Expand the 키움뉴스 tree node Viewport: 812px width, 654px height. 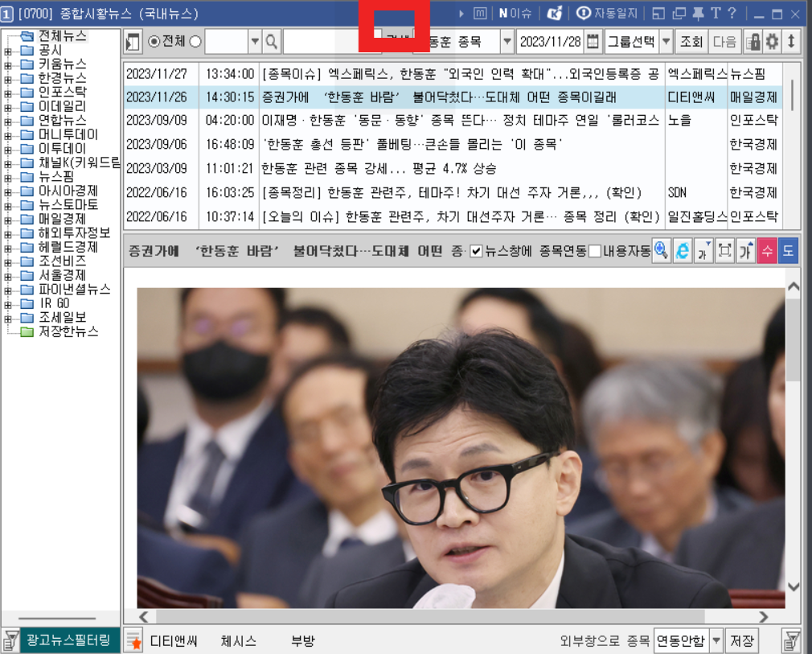9,64
